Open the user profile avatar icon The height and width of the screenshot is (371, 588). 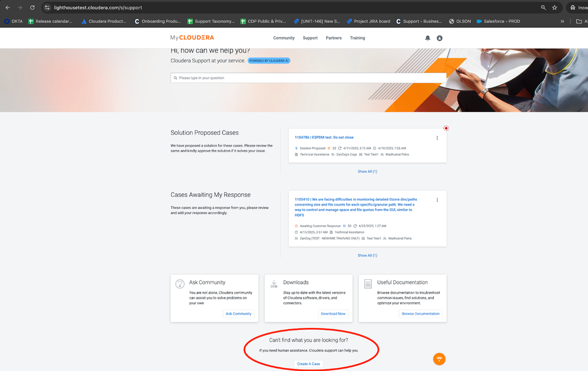tap(440, 38)
